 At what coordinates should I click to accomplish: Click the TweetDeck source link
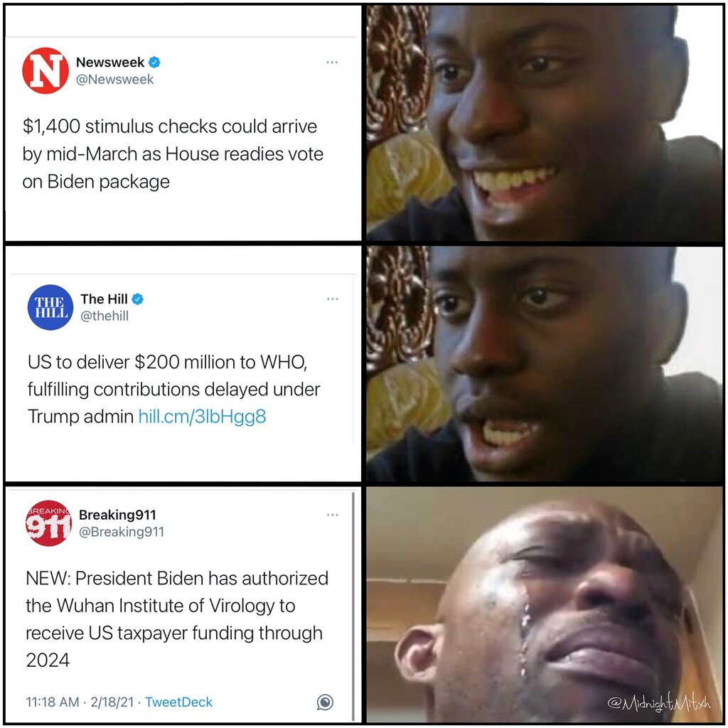(178, 702)
